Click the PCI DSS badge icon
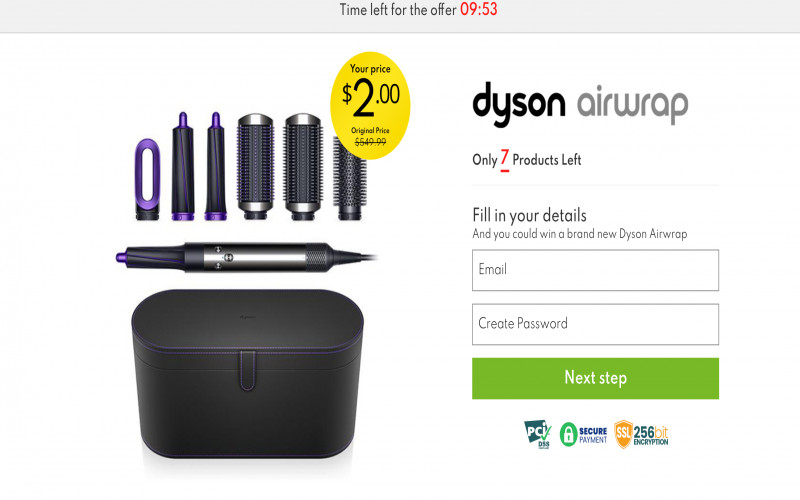Viewport: 800px width, 500px height. (x=538, y=434)
